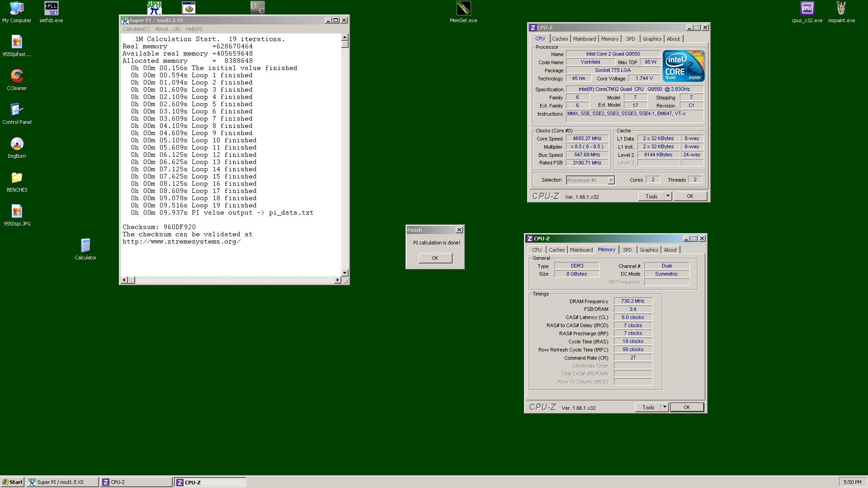868x488 pixels.
Task: Open the Super PI desktop shortcut icon
Action: tap(155, 8)
